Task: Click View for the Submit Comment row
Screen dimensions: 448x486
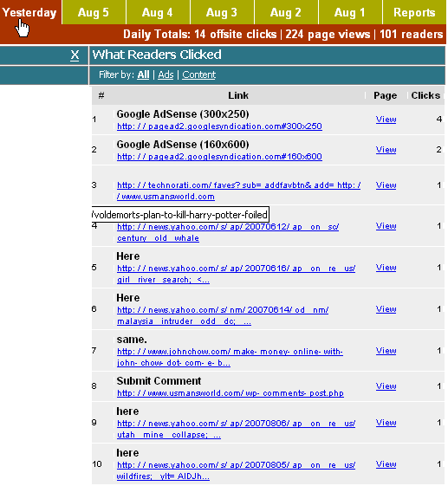Action: [x=386, y=386]
